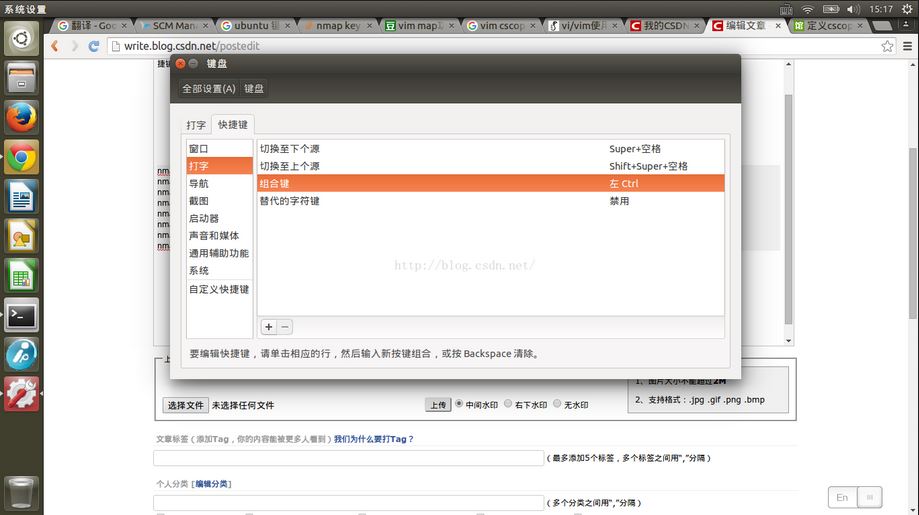Open the Files manager in dock
This screenshot has width=919, height=515.
22,78
